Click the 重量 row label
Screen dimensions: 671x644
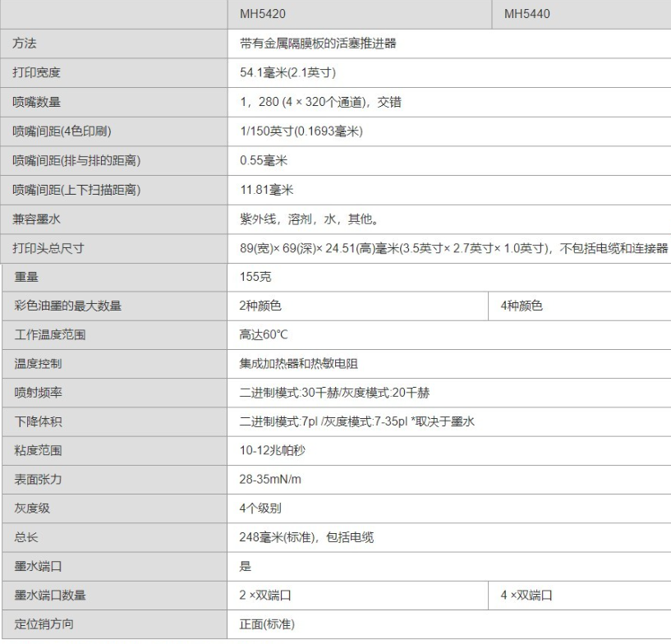tap(26, 277)
